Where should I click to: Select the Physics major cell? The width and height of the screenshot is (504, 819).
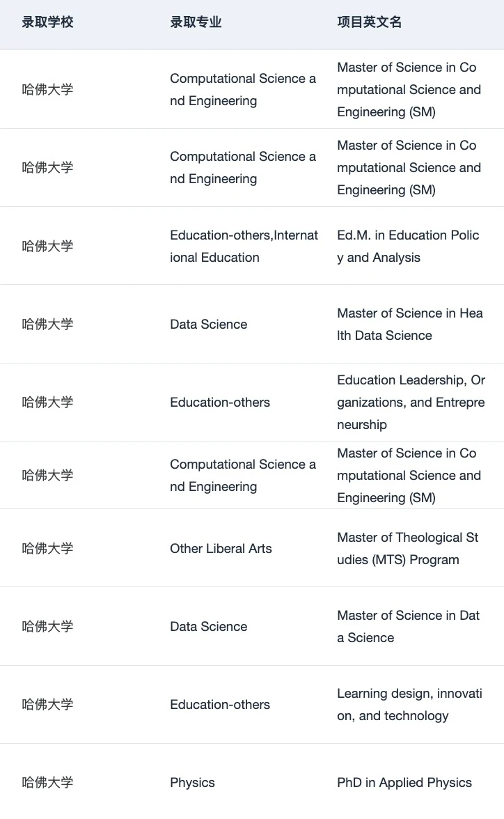point(192,783)
